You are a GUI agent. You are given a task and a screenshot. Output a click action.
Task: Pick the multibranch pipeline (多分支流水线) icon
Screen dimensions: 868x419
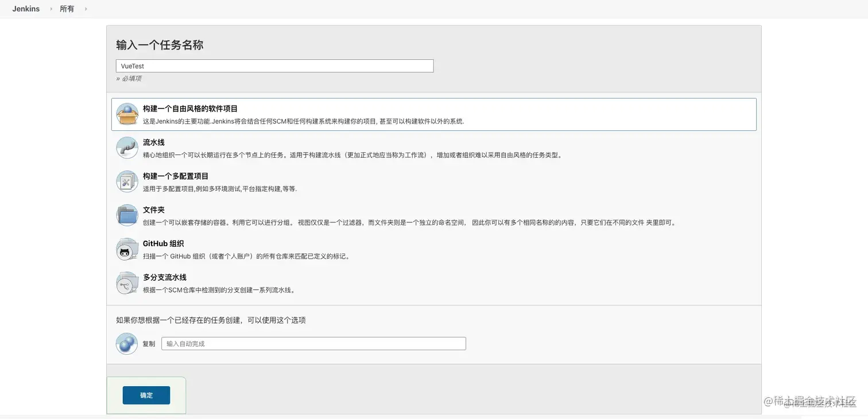point(127,283)
